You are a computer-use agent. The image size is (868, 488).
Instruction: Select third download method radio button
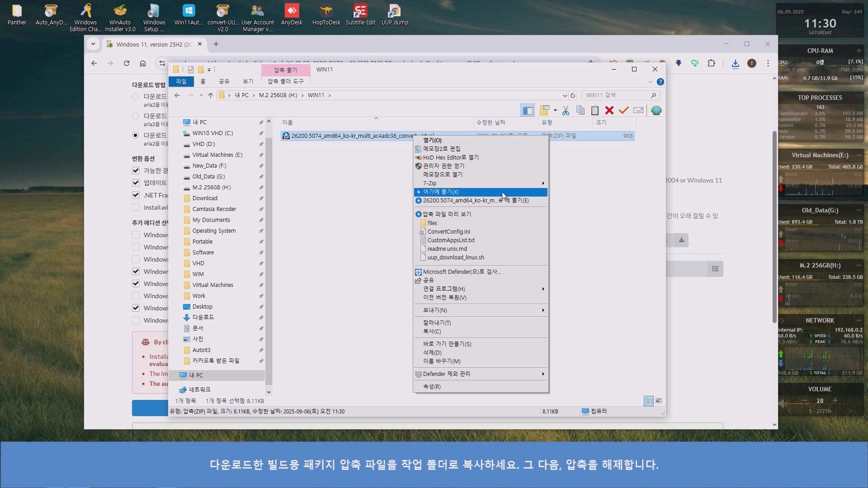[135, 135]
